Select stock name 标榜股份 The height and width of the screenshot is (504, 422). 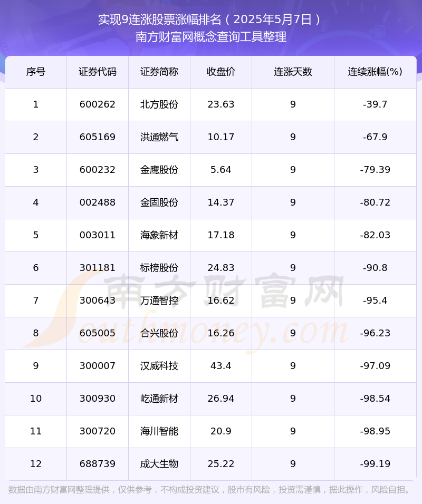tap(159, 268)
